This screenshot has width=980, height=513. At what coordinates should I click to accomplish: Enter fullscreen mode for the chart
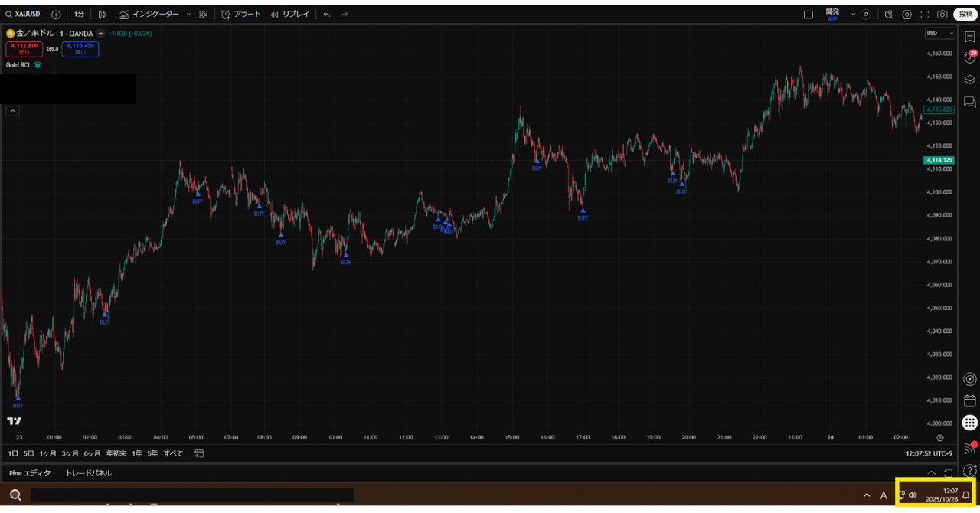pyautogui.click(x=924, y=15)
